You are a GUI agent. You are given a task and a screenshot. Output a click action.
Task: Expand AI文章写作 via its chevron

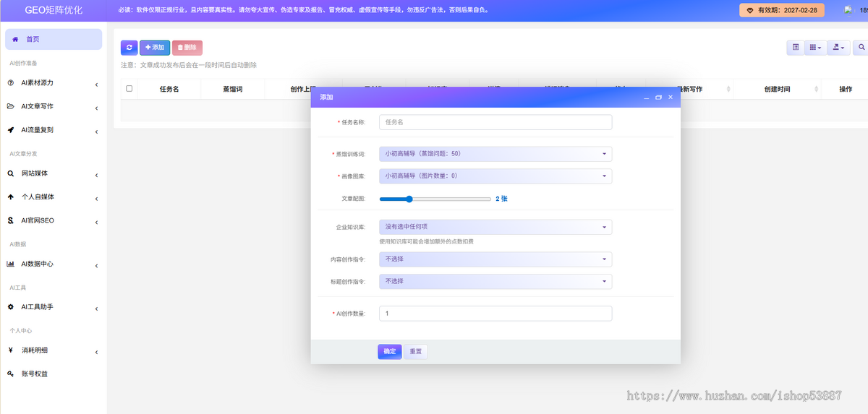[x=97, y=108]
